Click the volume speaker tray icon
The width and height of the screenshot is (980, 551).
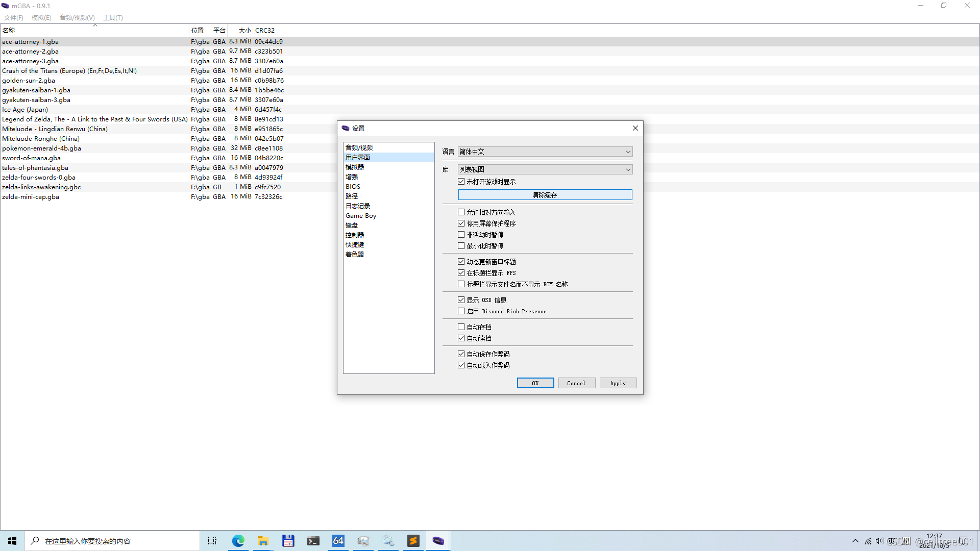879,541
